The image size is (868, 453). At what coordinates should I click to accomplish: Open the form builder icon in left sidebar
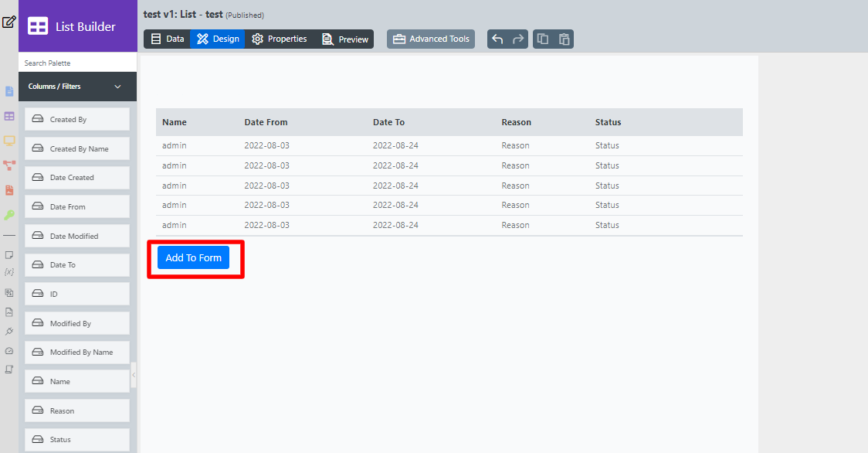click(x=9, y=91)
